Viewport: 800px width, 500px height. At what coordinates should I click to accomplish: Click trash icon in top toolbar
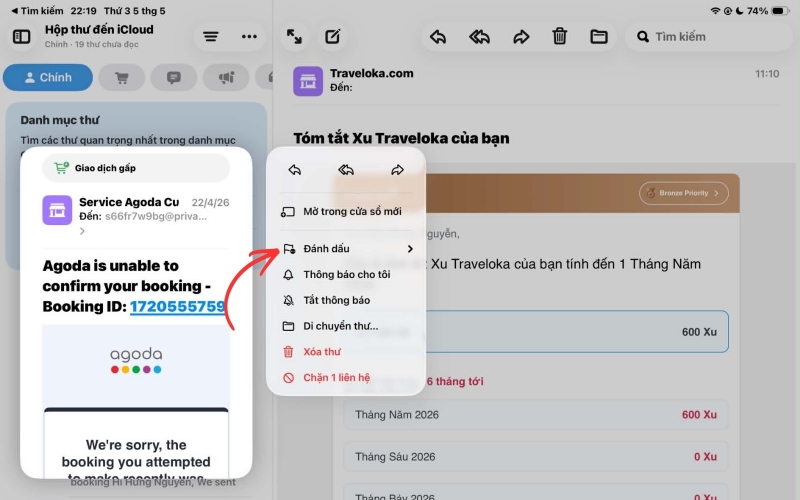coord(560,37)
